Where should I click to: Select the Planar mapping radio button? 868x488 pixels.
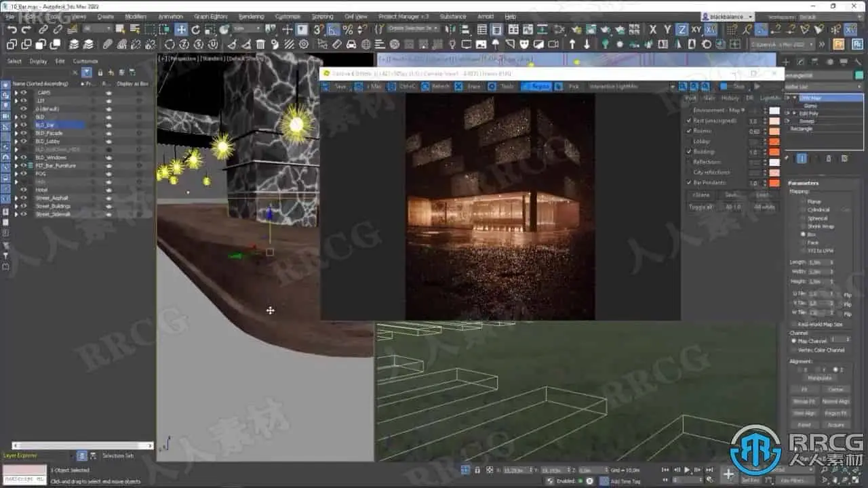[804, 201]
